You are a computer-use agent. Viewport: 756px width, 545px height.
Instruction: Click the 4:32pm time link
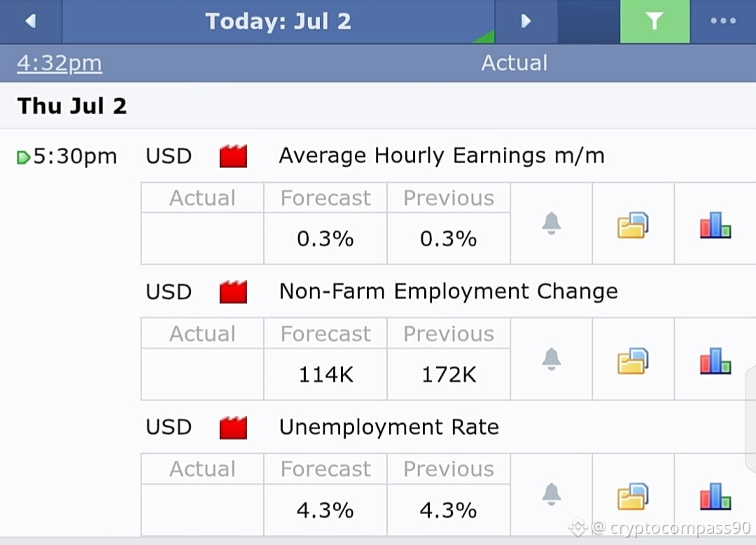[59, 63]
